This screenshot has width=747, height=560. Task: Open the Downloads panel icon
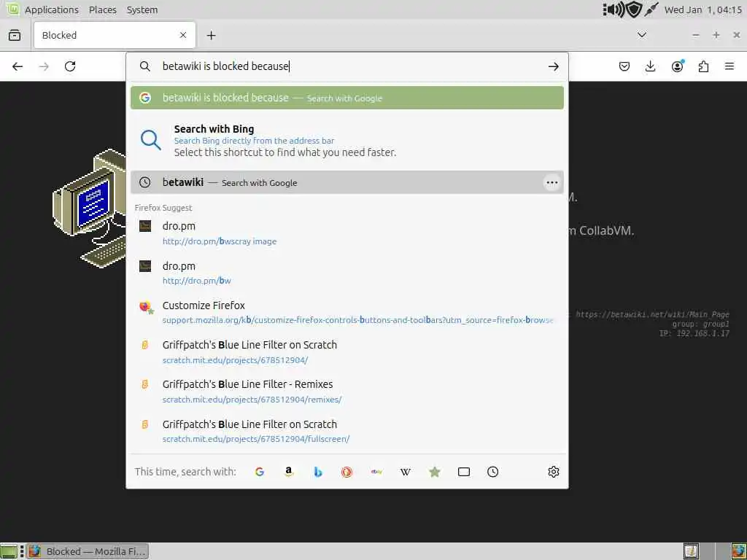click(650, 66)
